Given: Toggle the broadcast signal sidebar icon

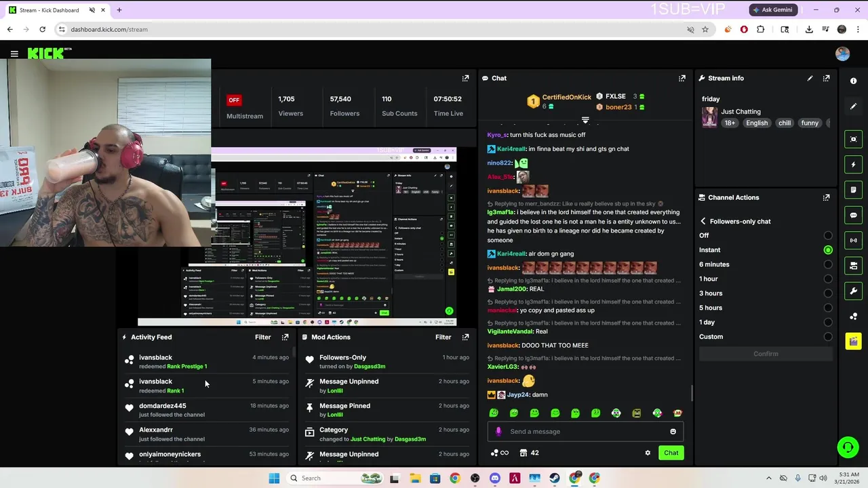Looking at the screenshot, I should click(853, 240).
